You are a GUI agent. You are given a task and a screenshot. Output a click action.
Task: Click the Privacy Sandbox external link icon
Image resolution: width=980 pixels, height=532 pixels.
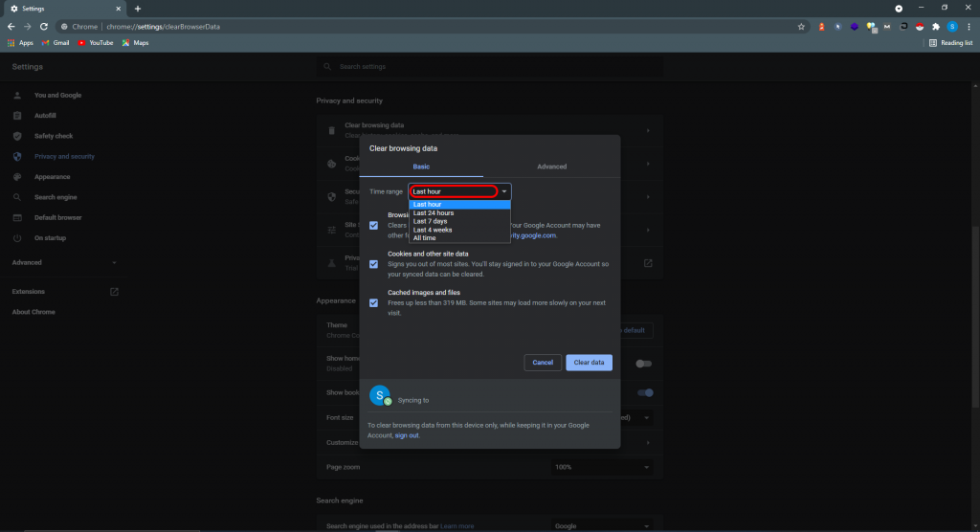click(648, 263)
